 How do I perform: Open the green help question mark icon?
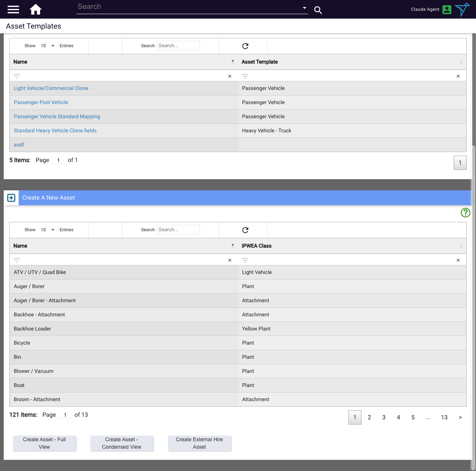465,212
